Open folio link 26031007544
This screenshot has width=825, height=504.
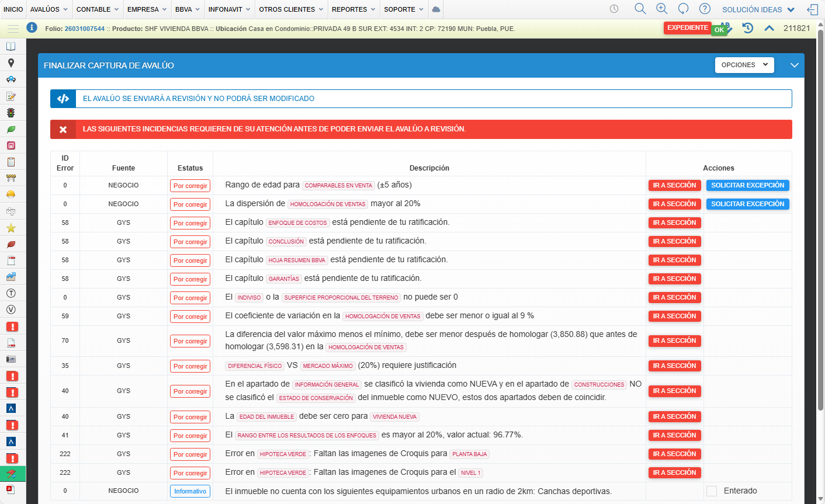click(x=85, y=29)
